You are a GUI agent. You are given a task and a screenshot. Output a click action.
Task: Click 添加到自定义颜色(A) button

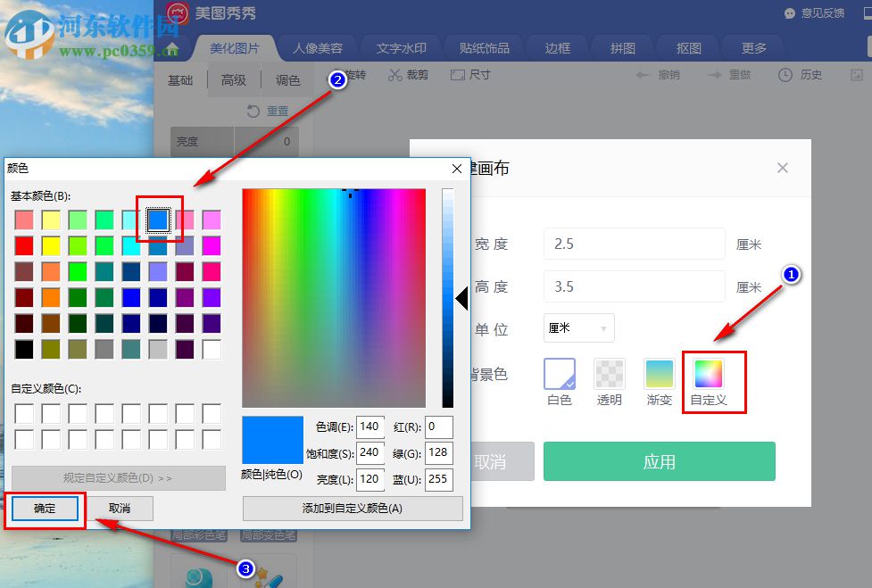[352, 509]
